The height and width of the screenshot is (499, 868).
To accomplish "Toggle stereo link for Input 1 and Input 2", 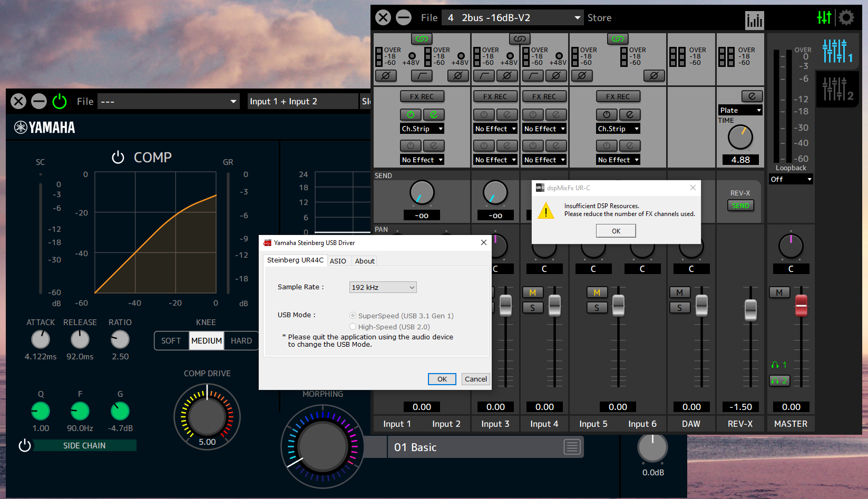I will (x=422, y=38).
